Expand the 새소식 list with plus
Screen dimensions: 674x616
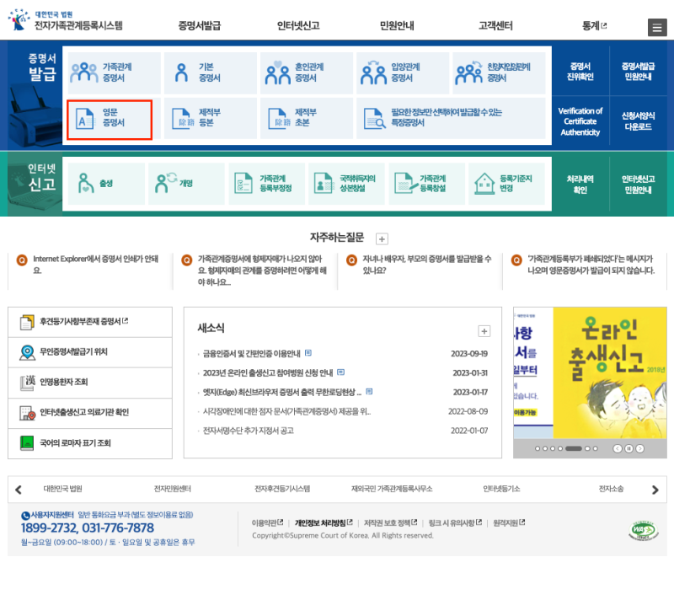pyautogui.click(x=484, y=331)
